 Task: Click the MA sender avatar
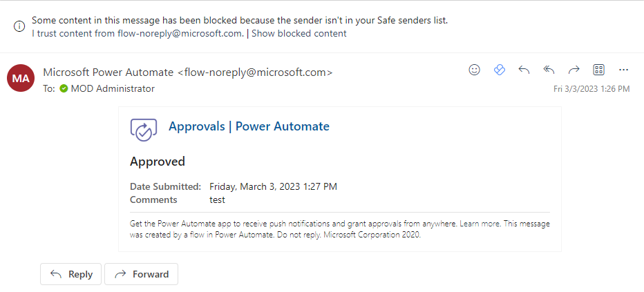(21, 79)
